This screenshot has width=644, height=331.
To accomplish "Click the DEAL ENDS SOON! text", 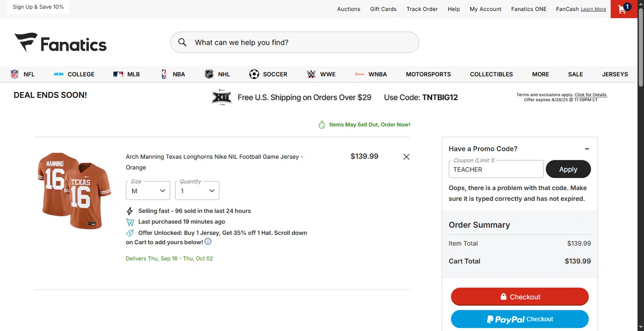I will coord(50,95).
